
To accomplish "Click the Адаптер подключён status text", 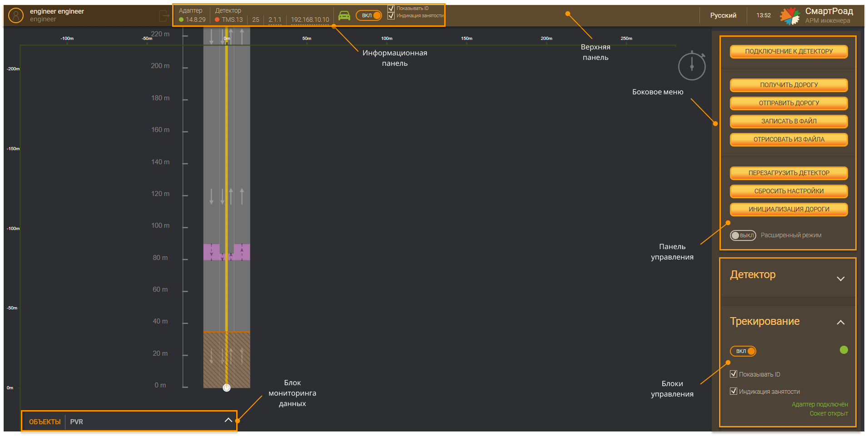I will pyautogui.click(x=820, y=404).
